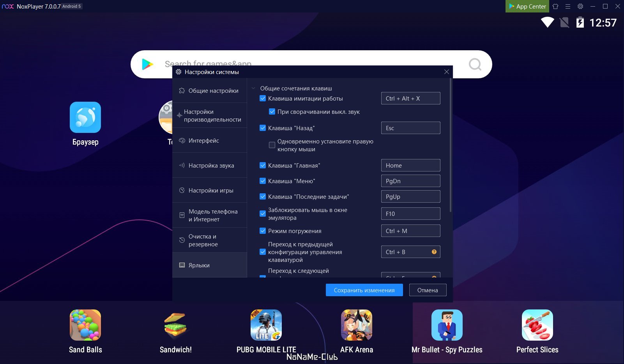Open Mr Bullet - Spy Puzzles
624x364 pixels.
click(x=447, y=325)
